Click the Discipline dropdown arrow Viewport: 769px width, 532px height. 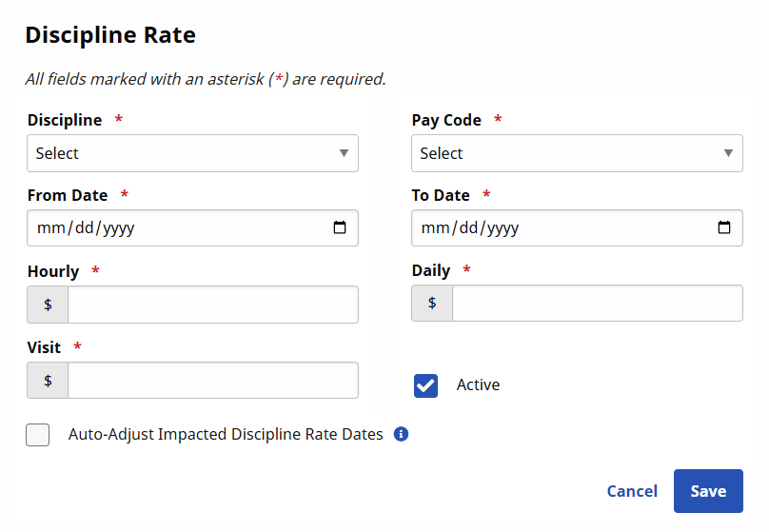pos(344,153)
